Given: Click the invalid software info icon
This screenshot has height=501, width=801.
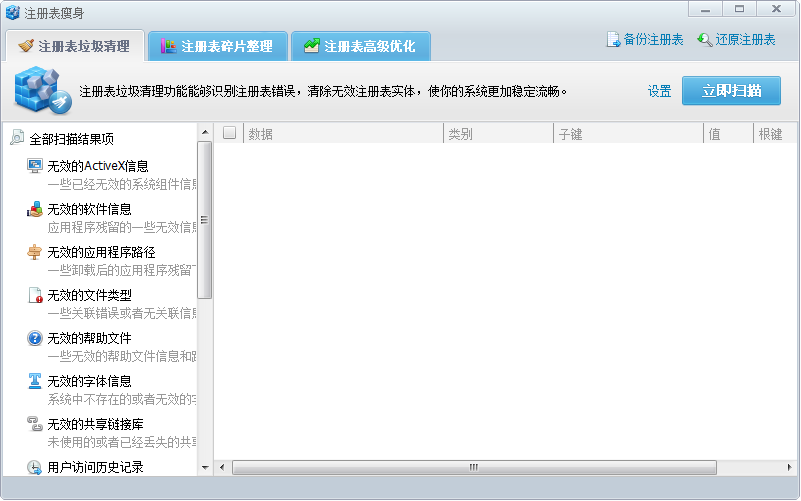Looking at the screenshot, I should pos(35,209).
